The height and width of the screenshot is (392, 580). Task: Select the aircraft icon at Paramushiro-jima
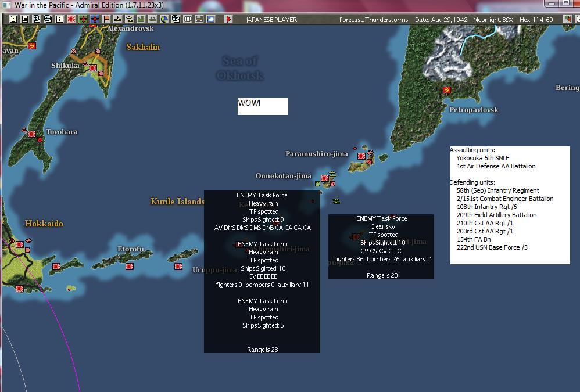(x=370, y=153)
